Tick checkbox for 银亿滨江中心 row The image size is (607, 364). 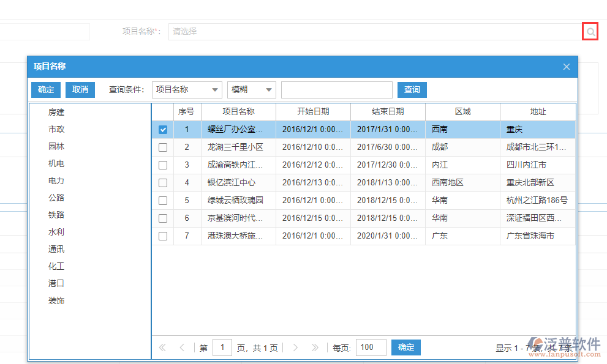point(163,183)
